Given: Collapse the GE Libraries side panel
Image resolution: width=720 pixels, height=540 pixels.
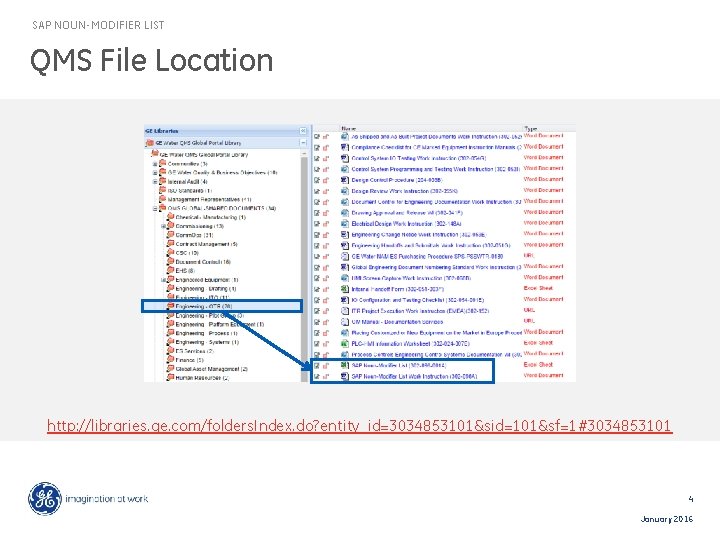Looking at the screenshot, I should point(303,131).
